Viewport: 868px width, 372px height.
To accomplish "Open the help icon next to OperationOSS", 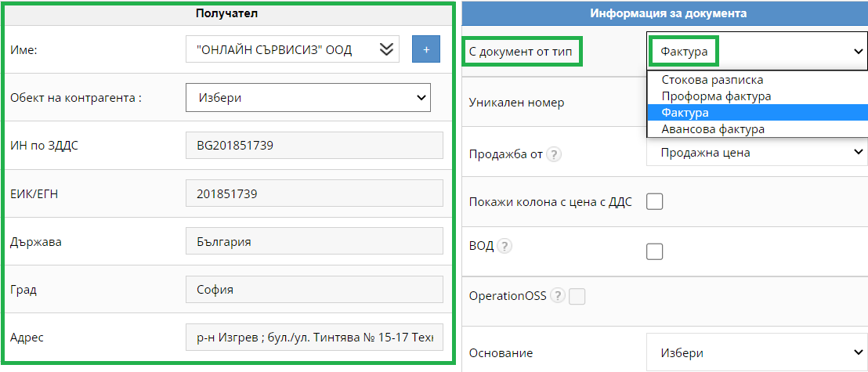I will [558, 296].
